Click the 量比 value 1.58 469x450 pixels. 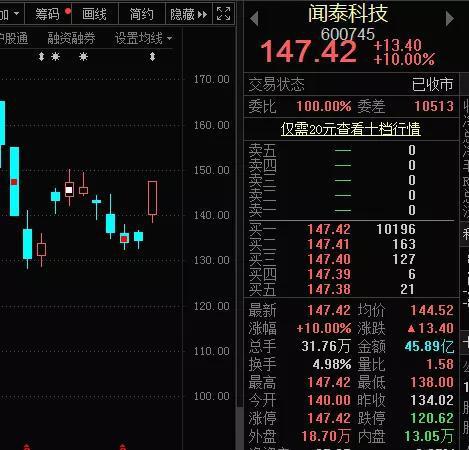(440, 364)
